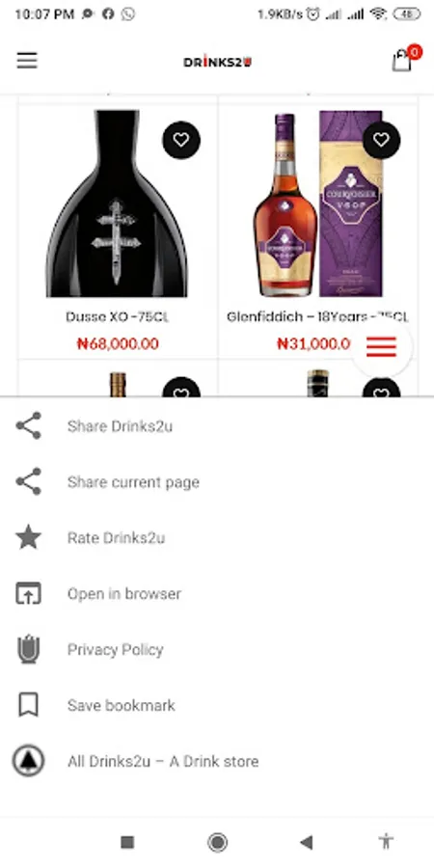Open All Drinks2u – A Drink store

click(x=217, y=761)
